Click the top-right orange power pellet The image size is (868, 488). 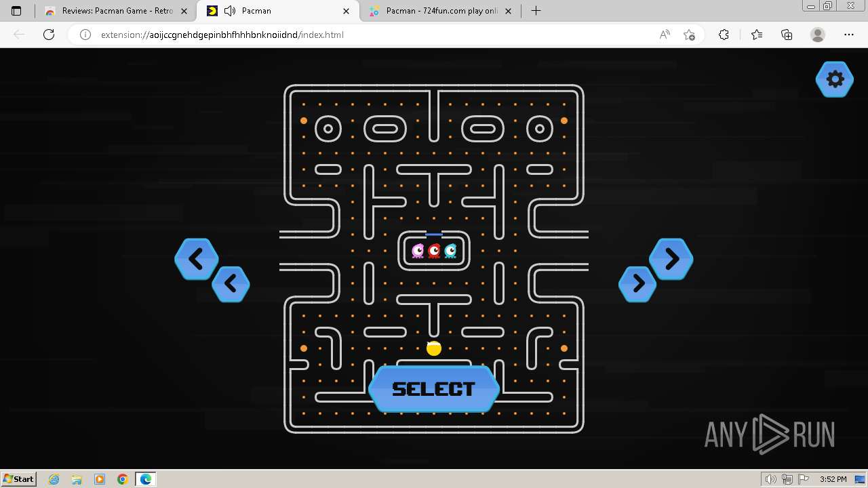coord(564,121)
